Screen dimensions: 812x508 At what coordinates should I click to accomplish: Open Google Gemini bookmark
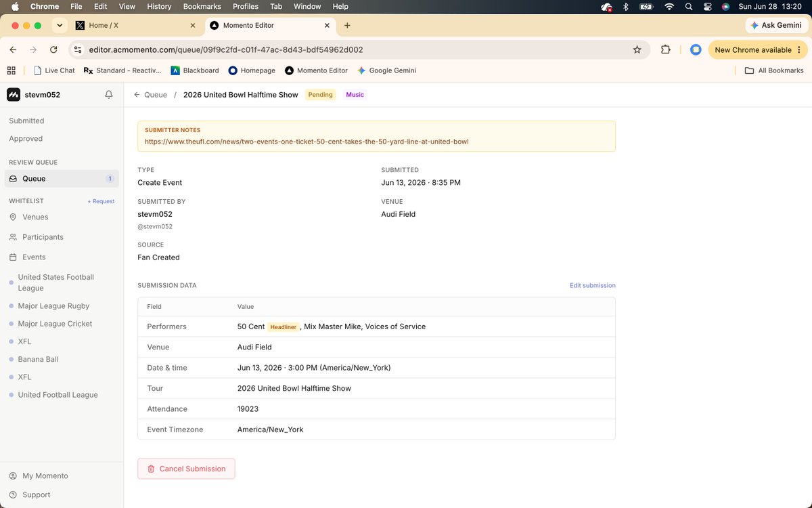(x=386, y=70)
